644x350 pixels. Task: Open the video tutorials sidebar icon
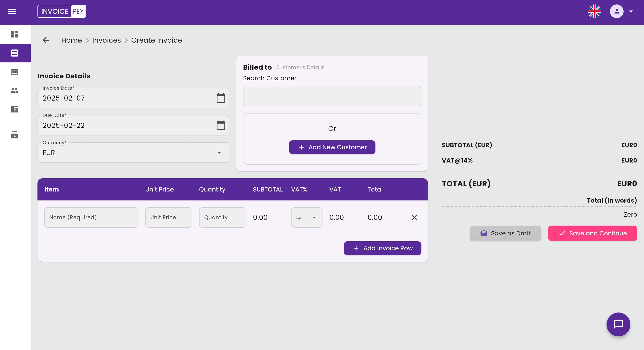tap(14, 135)
